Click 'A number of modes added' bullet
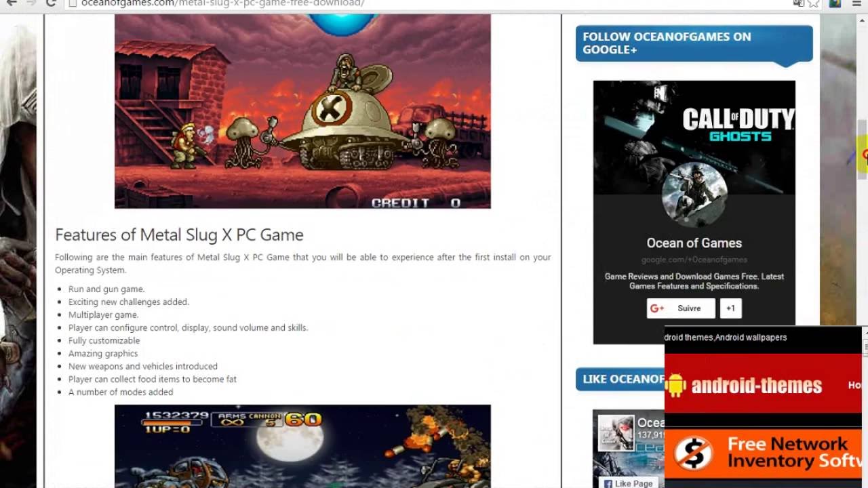868x488 pixels. coord(121,392)
